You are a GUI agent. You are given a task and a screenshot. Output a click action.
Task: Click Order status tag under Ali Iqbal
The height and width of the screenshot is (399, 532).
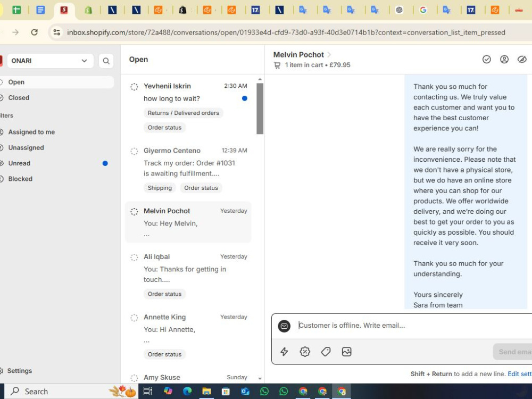click(164, 294)
